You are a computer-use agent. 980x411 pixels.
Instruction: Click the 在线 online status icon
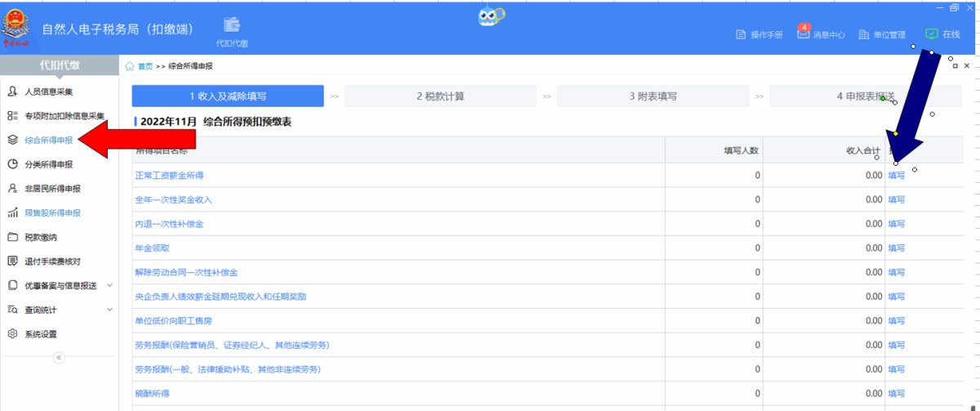click(x=932, y=34)
